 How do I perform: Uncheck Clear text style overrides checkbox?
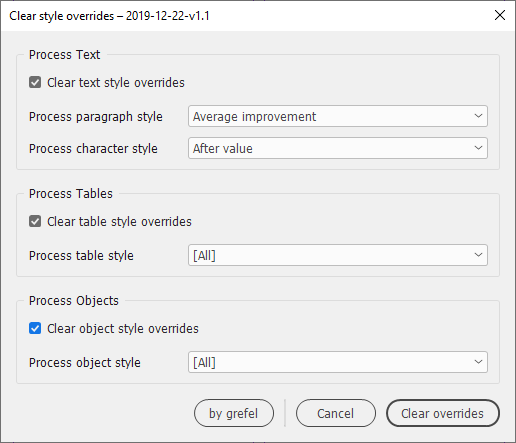[x=35, y=82]
